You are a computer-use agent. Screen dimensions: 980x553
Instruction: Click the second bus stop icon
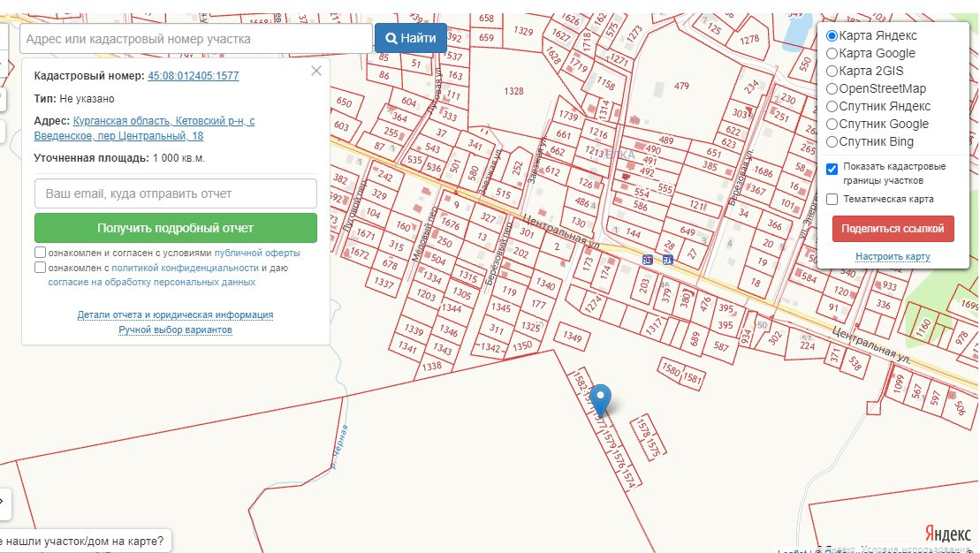[x=667, y=260]
